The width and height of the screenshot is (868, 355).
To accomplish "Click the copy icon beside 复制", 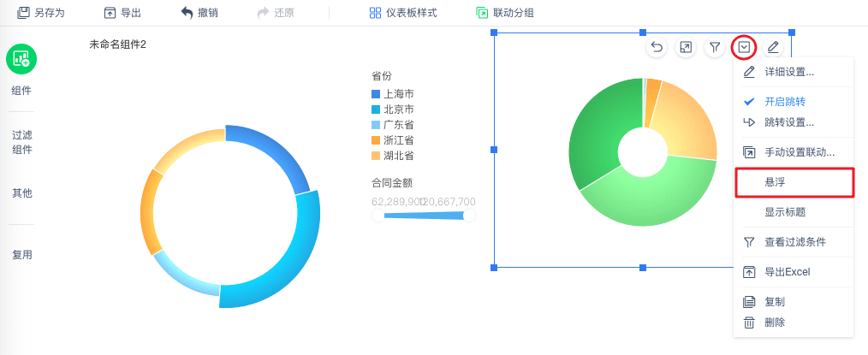I will coord(749,302).
